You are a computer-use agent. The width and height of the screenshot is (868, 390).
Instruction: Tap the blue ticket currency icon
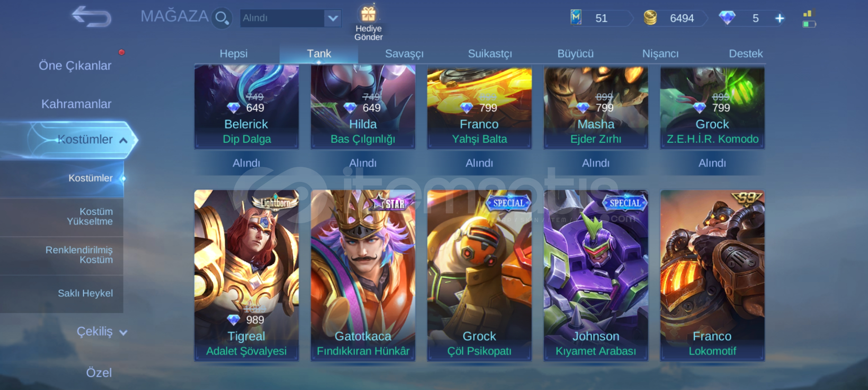(x=576, y=18)
